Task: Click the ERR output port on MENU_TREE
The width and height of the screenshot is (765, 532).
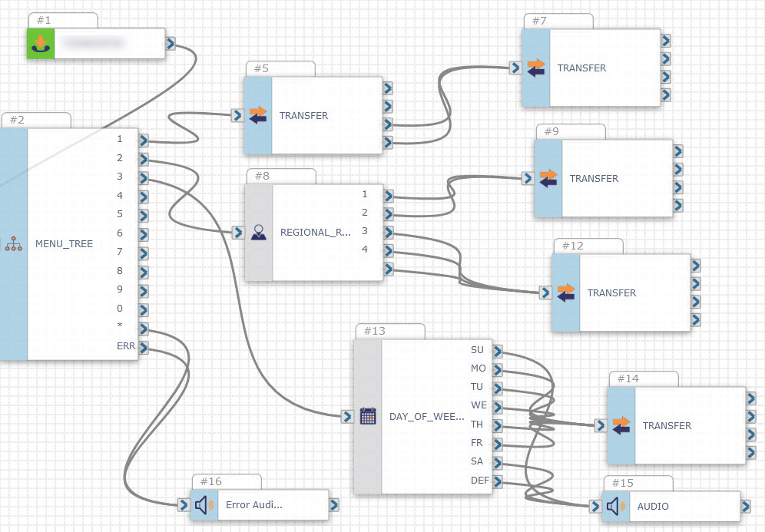Action: pyautogui.click(x=144, y=347)
